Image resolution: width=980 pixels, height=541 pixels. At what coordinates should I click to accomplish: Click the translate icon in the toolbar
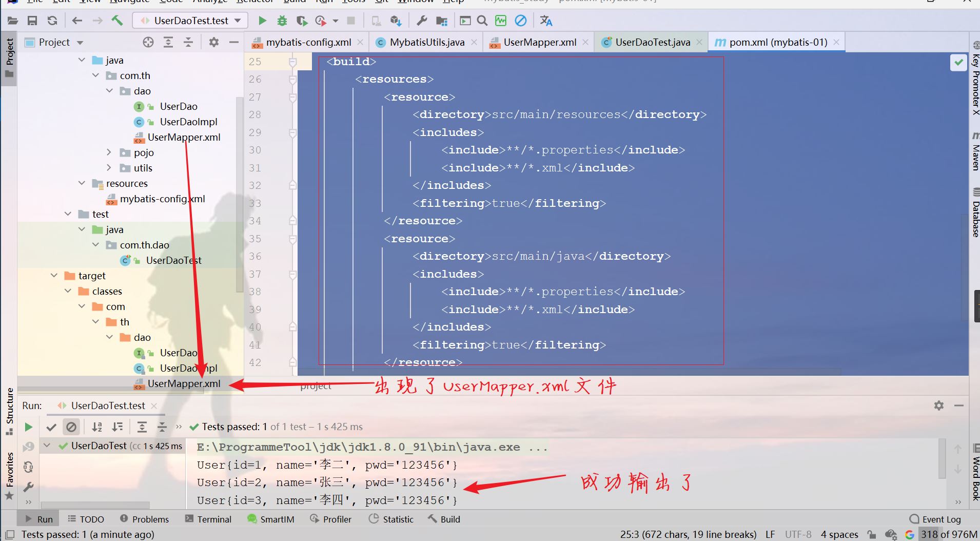coord(546,21)
